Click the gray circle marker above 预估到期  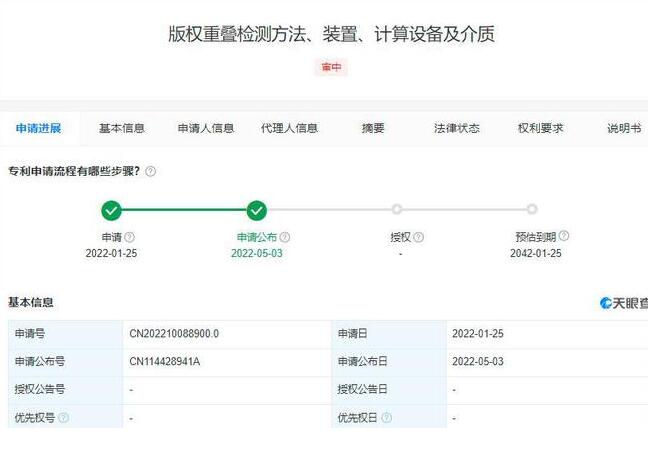point(532,209)
